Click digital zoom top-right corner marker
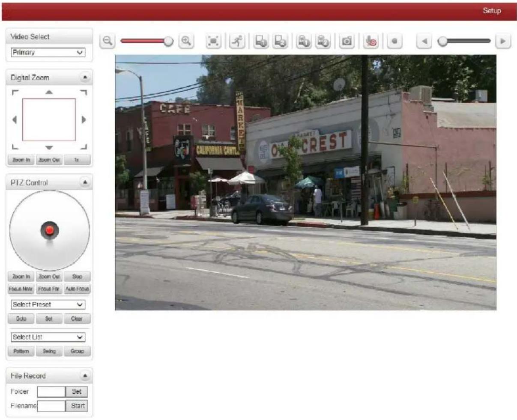The image size is (517, 420). [x=84, y=92]
